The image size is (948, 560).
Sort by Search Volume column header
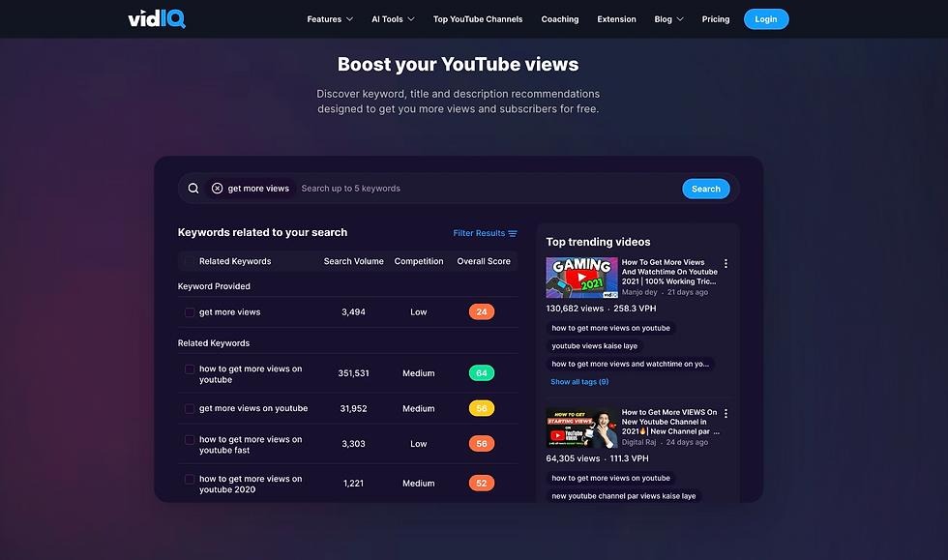click(354, 261)
